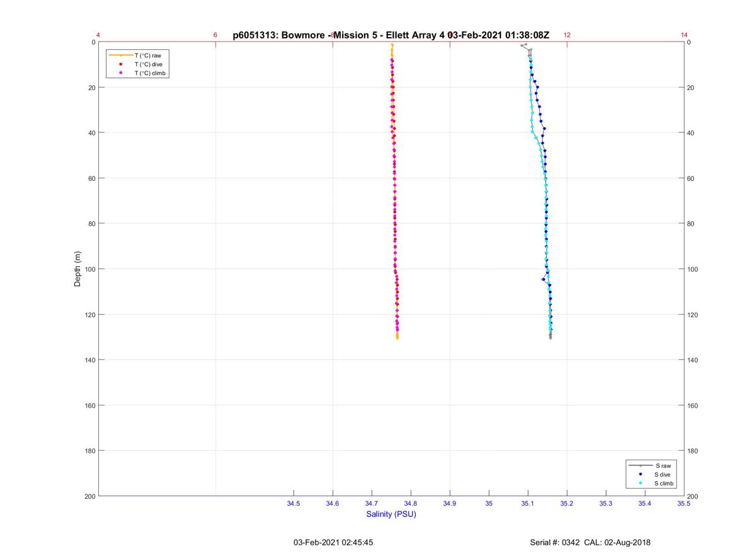Select the 'T (°C) raw' legend entry

click(x=148, y=55)
